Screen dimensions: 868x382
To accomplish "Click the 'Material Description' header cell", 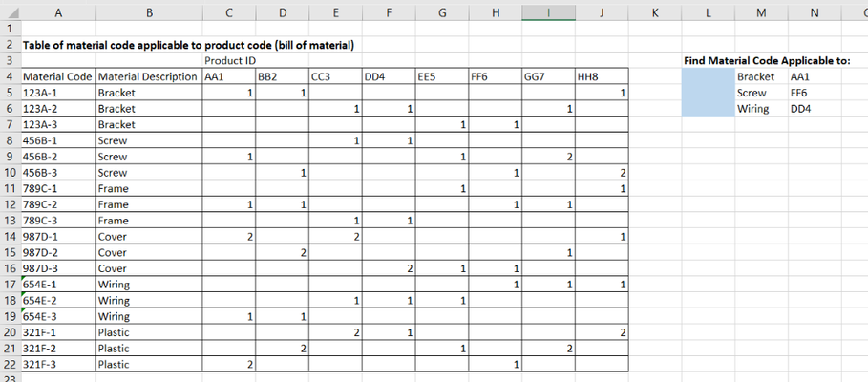I will (x=149, y=77).
